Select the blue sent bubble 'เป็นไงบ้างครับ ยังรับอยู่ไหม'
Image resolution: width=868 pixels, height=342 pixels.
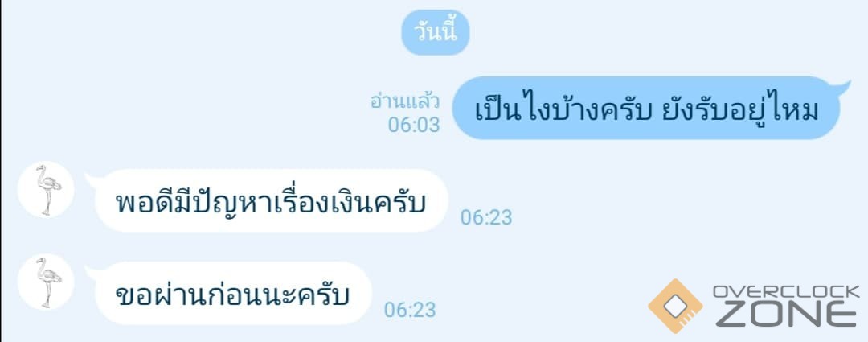[x=646, y=108]
